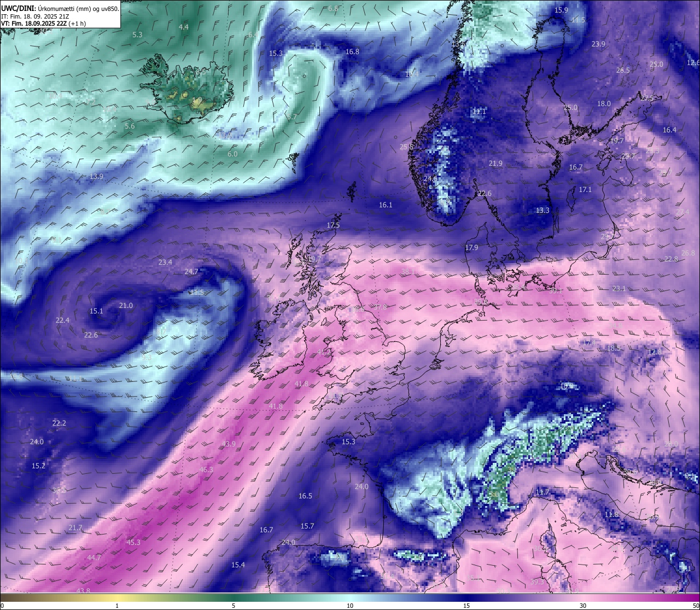The height and width of the screenshot is (610, 700).
Task: Click legend tick label 10
Action: 350,606
